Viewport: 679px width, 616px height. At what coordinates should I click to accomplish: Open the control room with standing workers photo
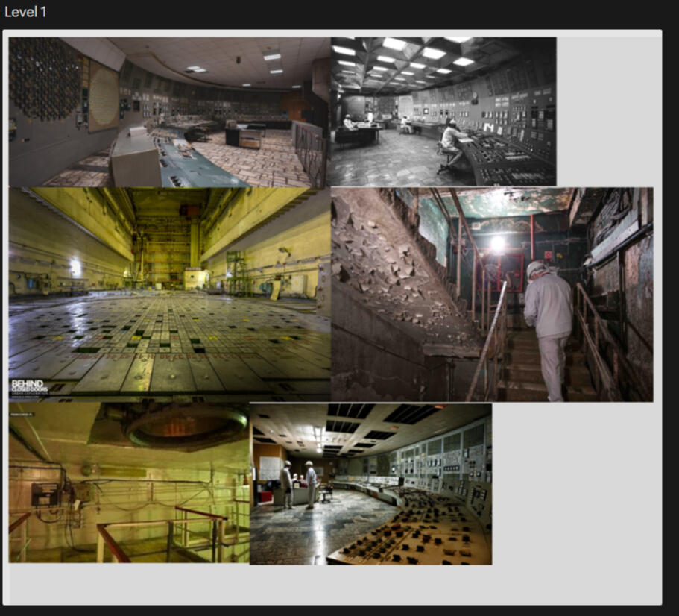370,483
